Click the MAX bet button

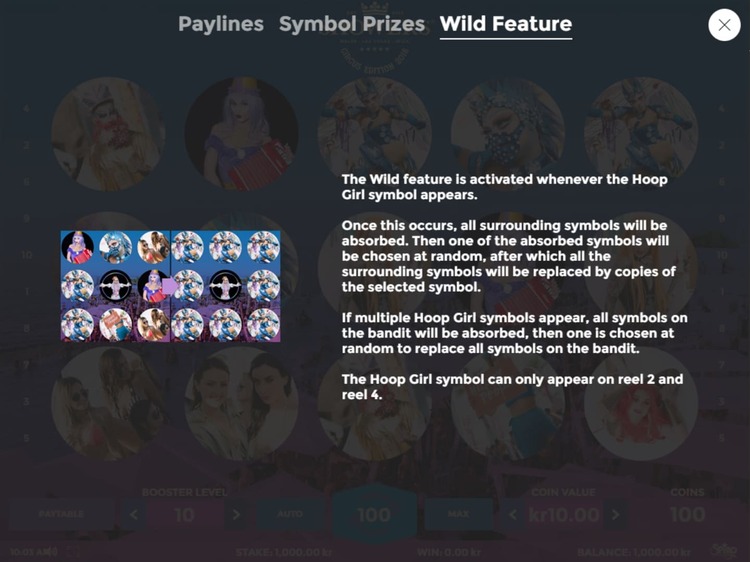(x=458, y=514)
